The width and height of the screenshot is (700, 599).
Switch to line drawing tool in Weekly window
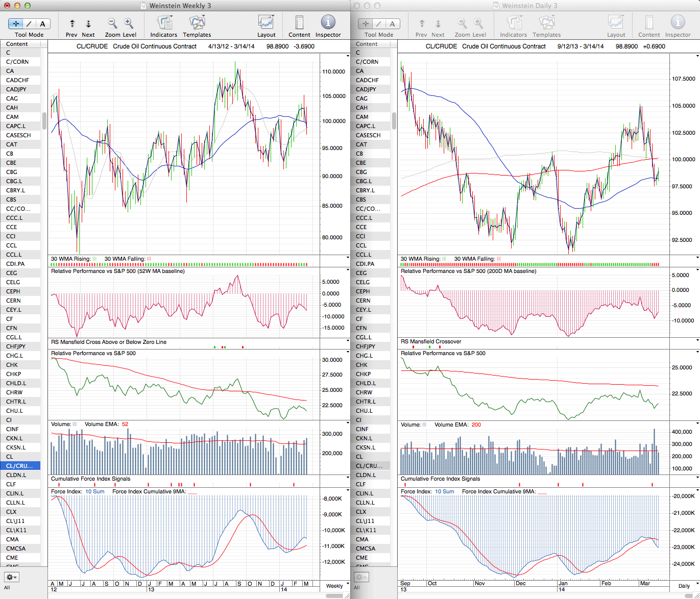pyautogui.click(x=29, y=24)
